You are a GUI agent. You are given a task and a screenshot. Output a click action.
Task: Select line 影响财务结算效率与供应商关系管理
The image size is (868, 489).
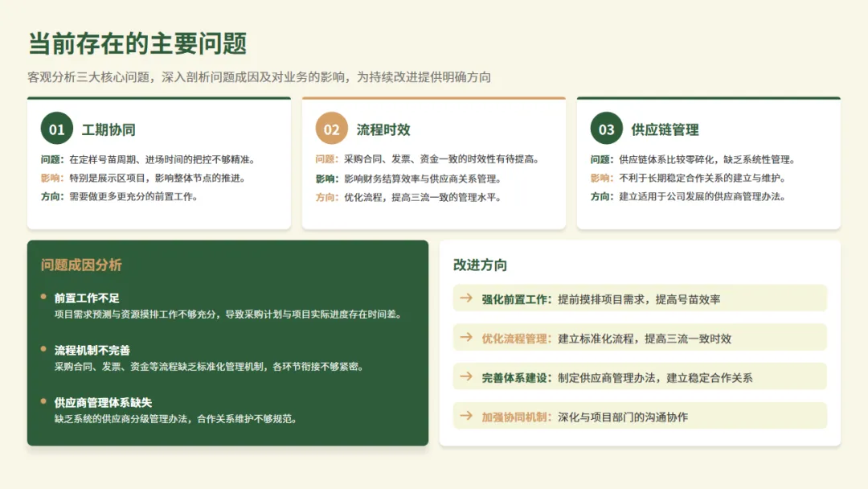(423, 179)
